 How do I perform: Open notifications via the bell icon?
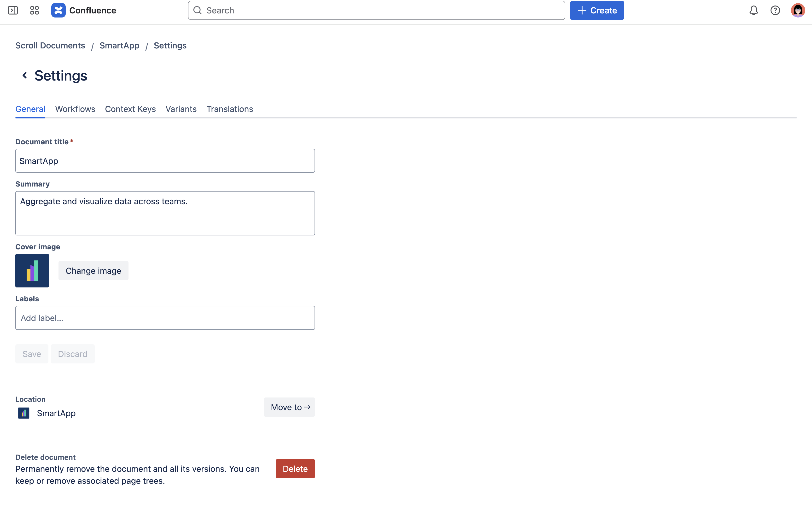point(753,10)
